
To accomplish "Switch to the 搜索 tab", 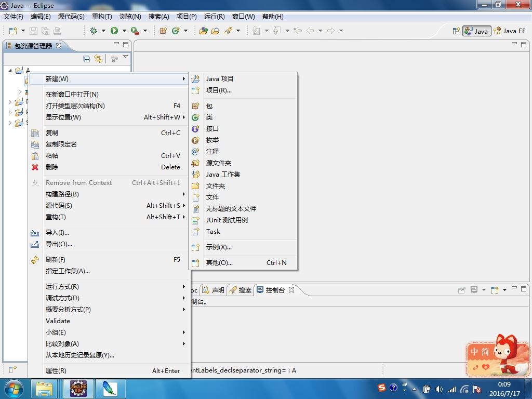I will click(240, 290).
